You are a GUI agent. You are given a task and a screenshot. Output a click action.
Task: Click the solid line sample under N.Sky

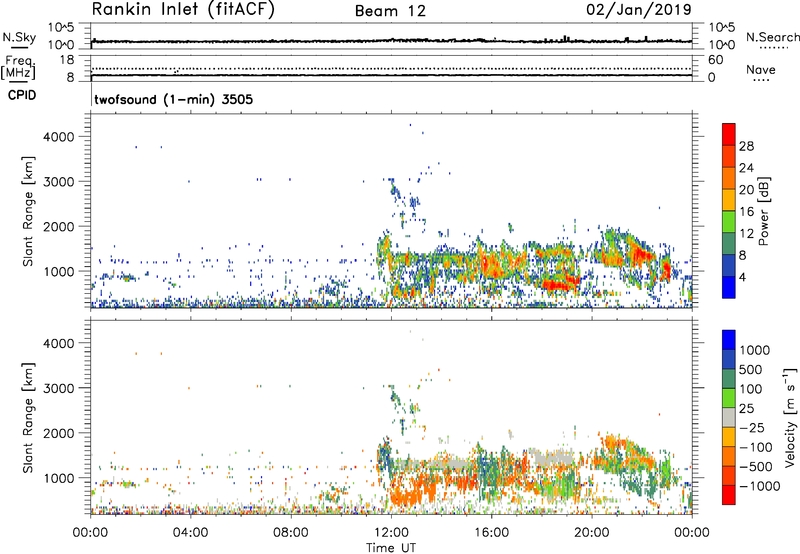tap(19, 47)
